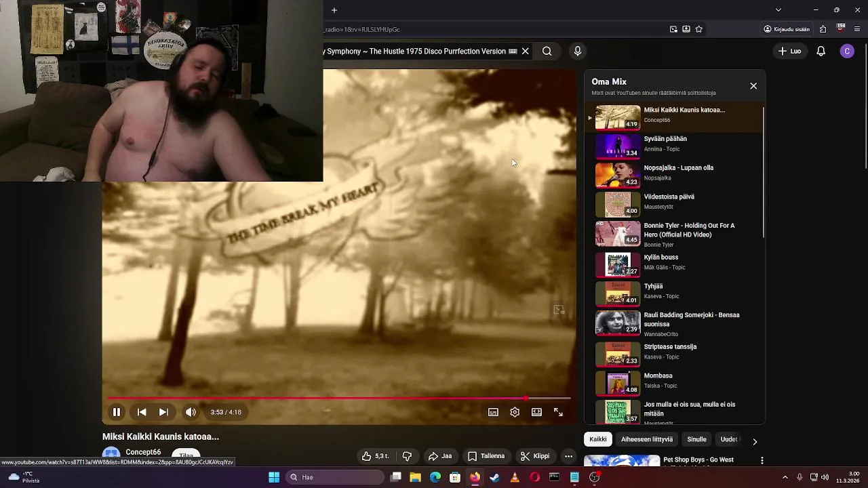Image resolution: width=868 pixels, height=488 pixels.
Task: Dislike the video
Action: 407,456
